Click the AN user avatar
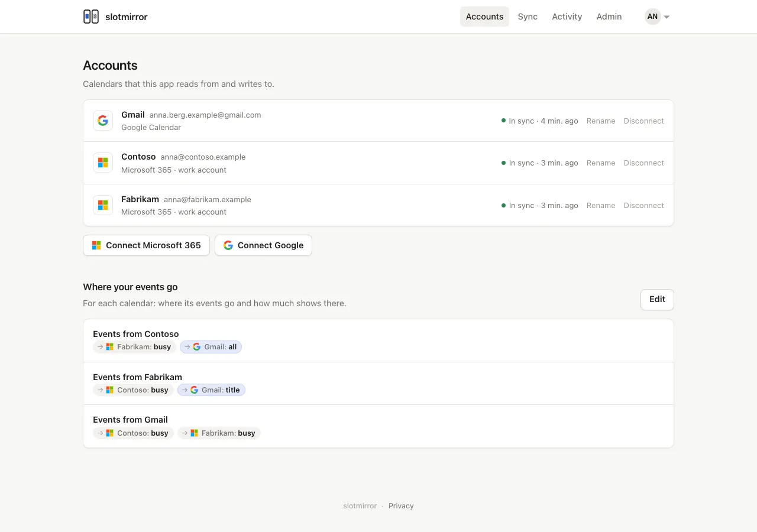Image resolution: width=757 pixels, height=532 pixels. point(652,17)
